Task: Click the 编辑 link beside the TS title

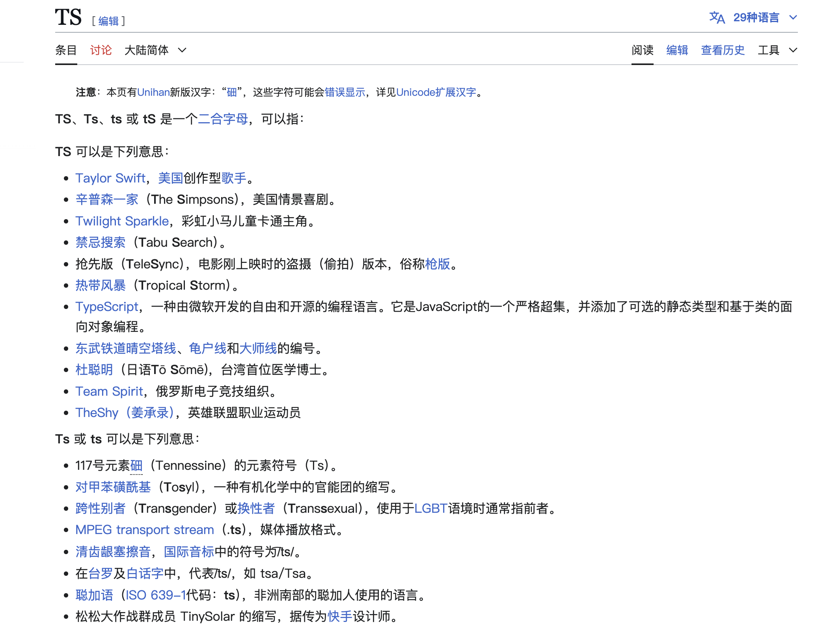Action: (108, 21)
